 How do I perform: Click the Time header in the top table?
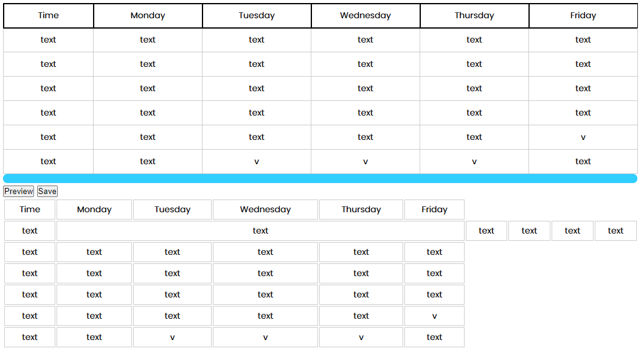[48, 15]
